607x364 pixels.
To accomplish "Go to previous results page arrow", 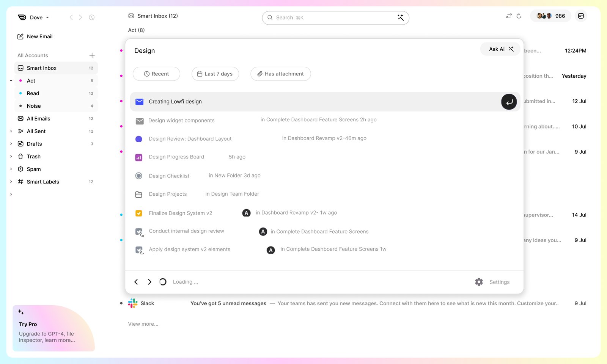I will (136, 282).
